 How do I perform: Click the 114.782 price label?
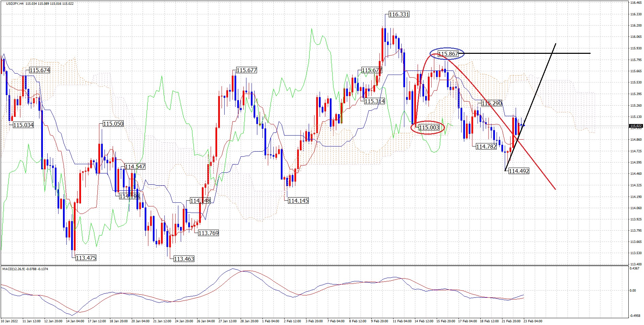(486, 146)
